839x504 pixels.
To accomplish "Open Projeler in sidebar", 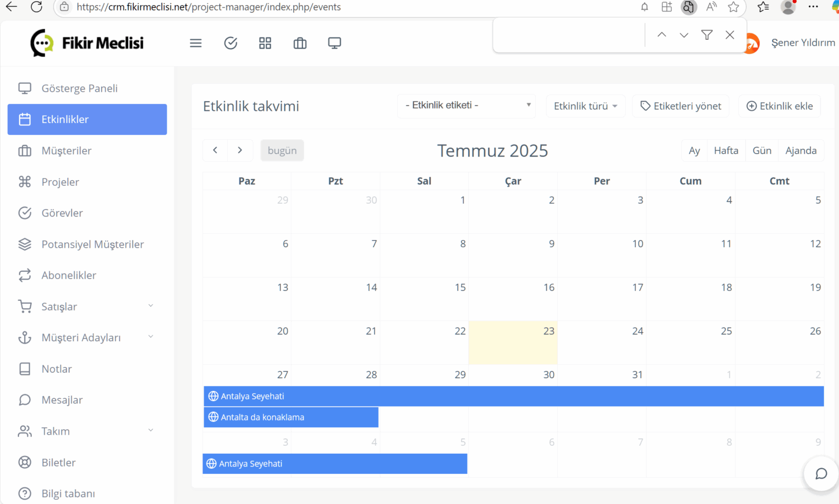I will point(87,182).
